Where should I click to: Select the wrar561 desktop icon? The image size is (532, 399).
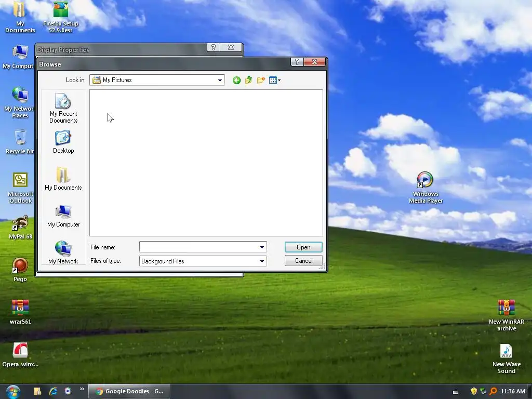[20, 312]
